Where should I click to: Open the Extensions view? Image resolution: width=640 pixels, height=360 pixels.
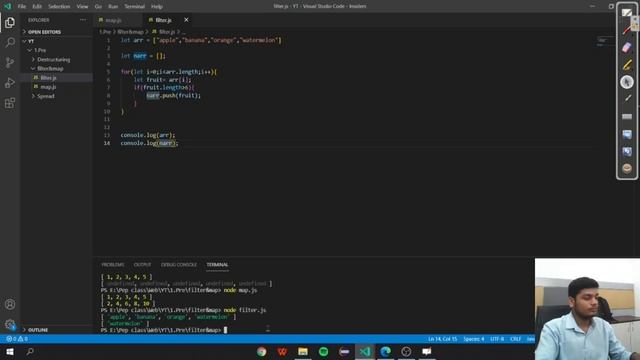[10, 102]
